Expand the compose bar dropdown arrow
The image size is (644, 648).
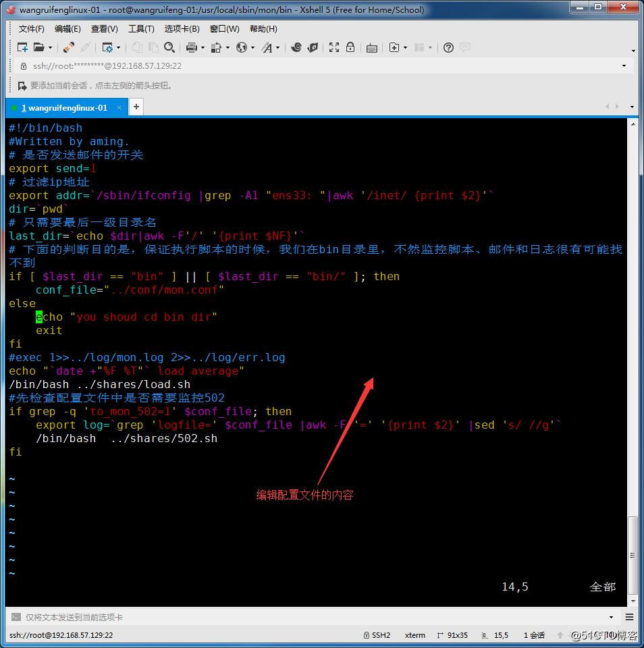611,617
